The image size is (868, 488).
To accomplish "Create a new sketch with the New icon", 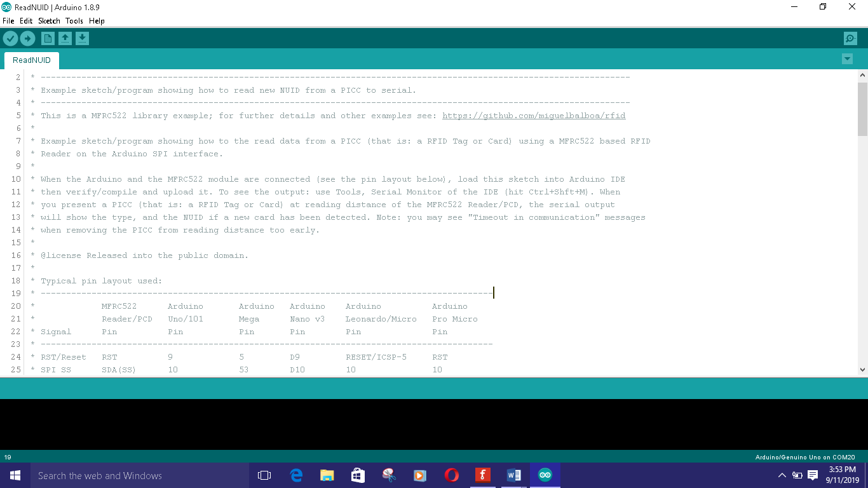I will click(48, 39).
